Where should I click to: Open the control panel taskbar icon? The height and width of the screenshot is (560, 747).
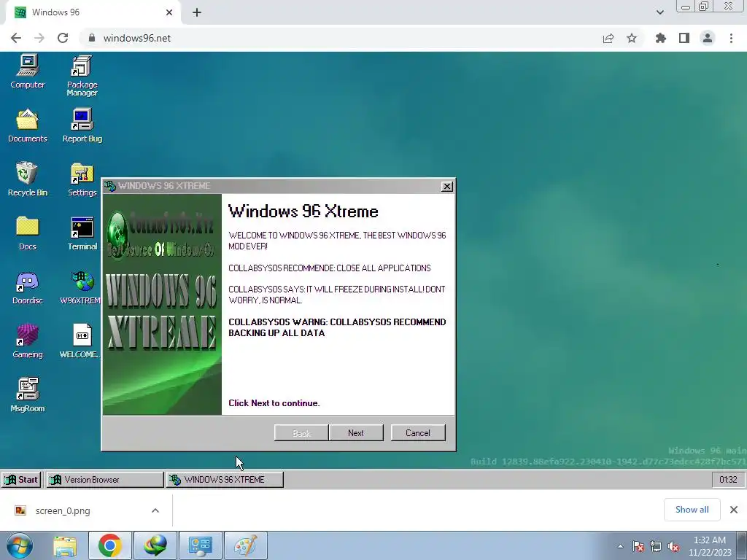201,545
